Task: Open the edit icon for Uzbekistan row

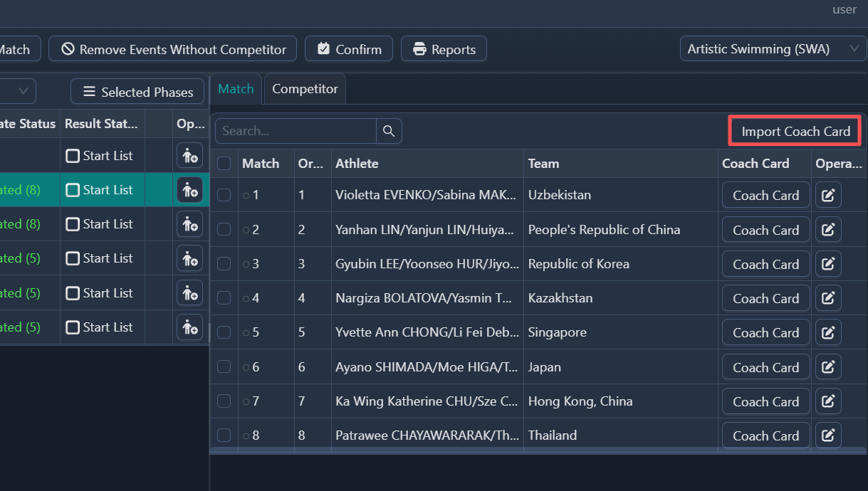Action: pos(828,195)
